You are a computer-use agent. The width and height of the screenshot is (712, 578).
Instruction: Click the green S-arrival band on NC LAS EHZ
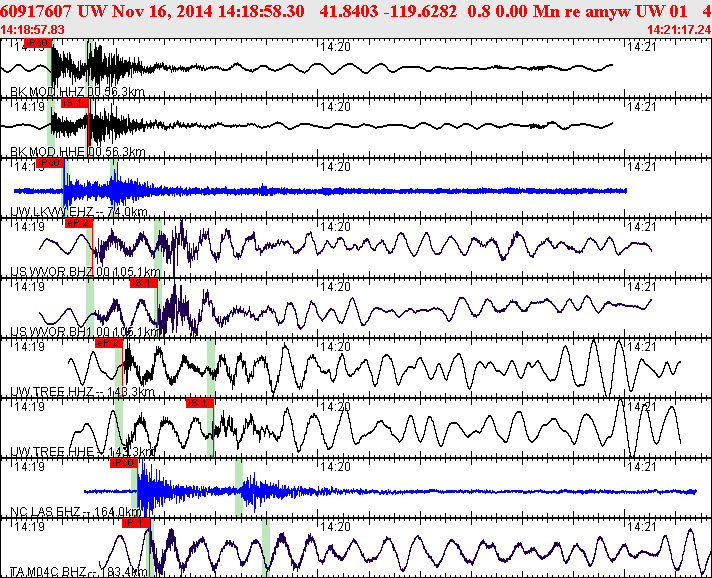[239, 488]
